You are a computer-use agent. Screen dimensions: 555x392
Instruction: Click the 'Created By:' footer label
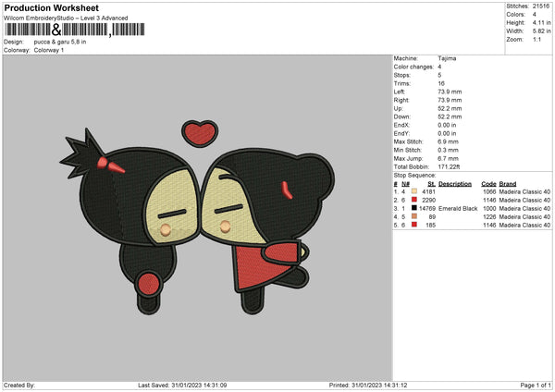tap(19, 386)
